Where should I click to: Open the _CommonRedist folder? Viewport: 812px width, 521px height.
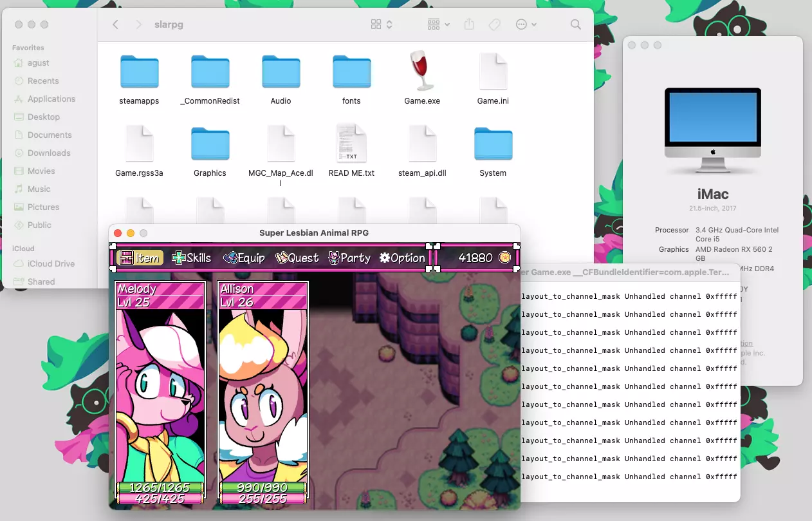210,72
